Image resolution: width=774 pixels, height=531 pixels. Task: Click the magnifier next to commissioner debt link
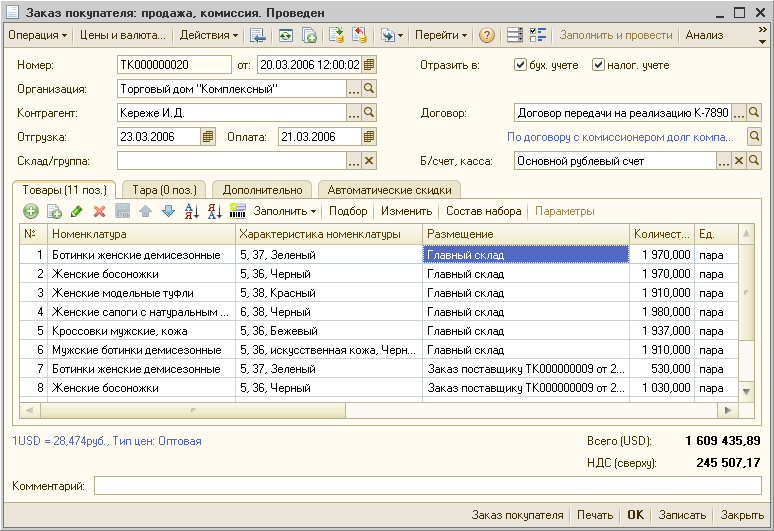(x=754, y=137)
